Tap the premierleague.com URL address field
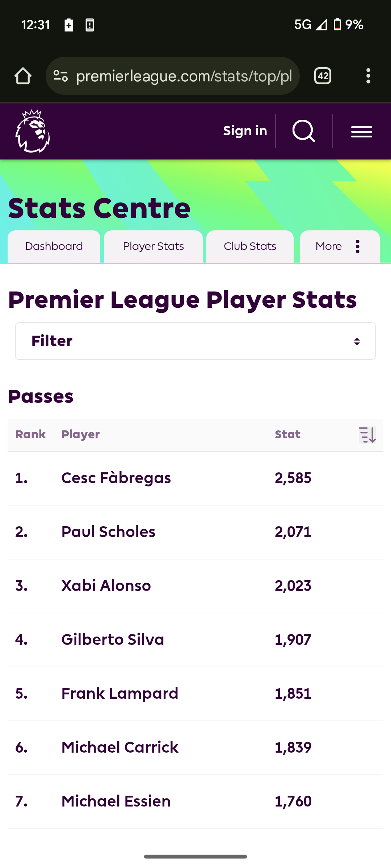Screen dimensions: 391x868 click(184, 76)
